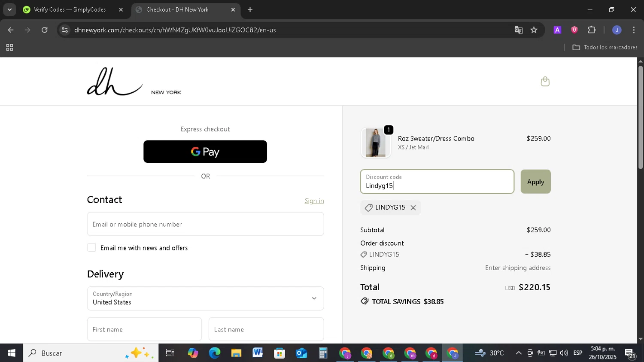This screenshot has height=362, width=644.
Task: Close the Checkout - DH New York tab
Action: 233,9
